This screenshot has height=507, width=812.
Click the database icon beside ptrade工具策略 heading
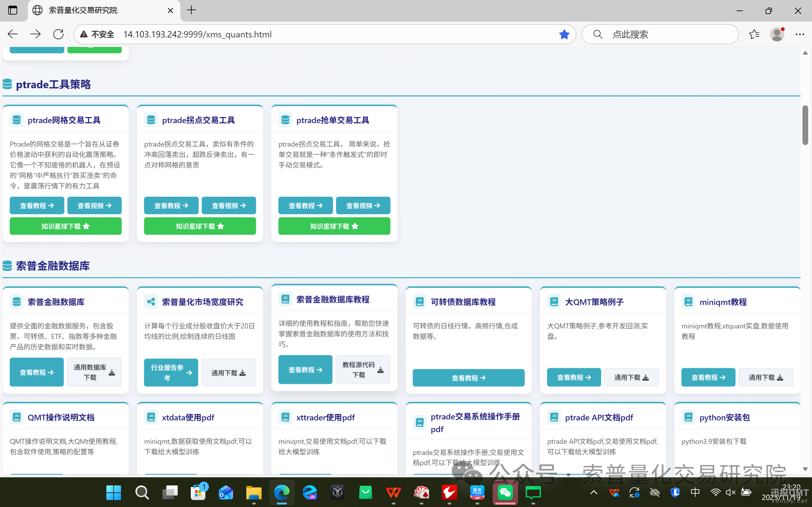coord(7,84)
